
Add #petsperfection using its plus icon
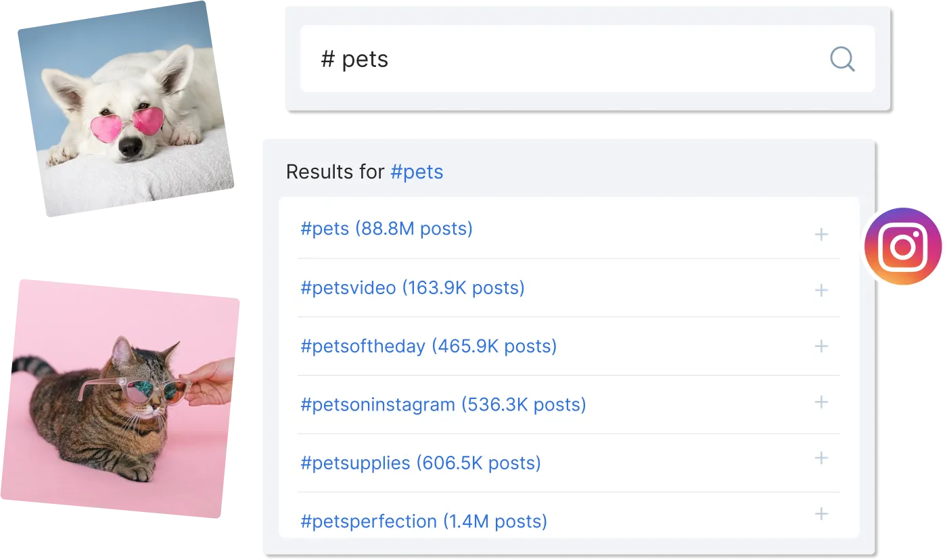(x=821, y=514)
